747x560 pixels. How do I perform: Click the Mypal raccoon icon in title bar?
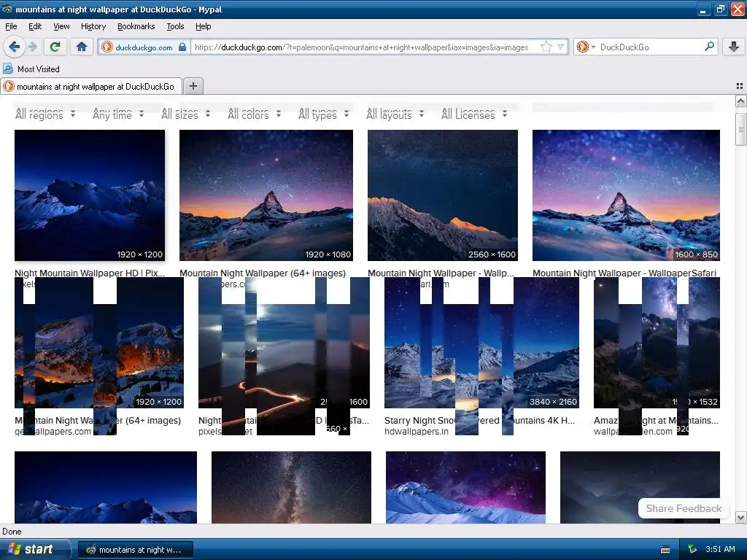(7, 9)
